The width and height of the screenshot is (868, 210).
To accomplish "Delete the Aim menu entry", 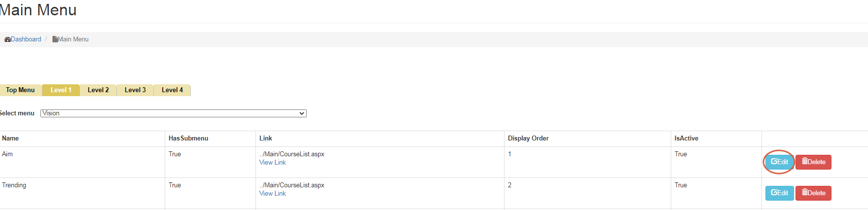I will pyautogui.click(x=813, y=162).
